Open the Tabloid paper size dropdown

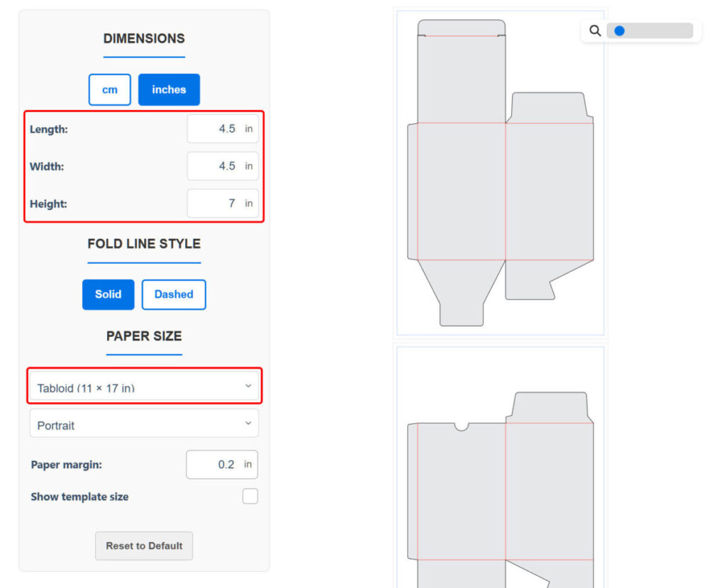144,387
